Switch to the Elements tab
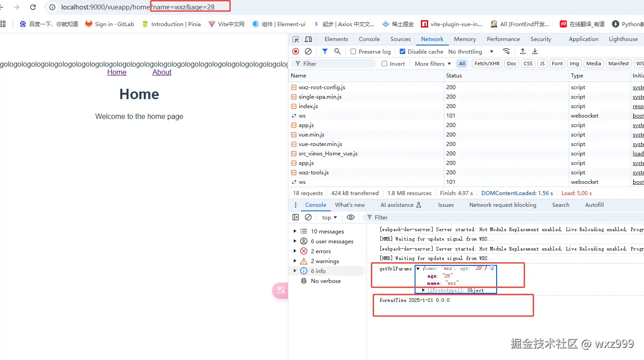The width and height of the screenshot is (644, 360). point(336,39)
